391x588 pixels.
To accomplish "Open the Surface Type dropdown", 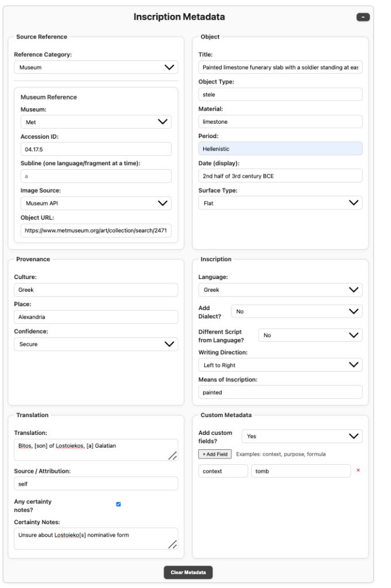I will (280, 203).
